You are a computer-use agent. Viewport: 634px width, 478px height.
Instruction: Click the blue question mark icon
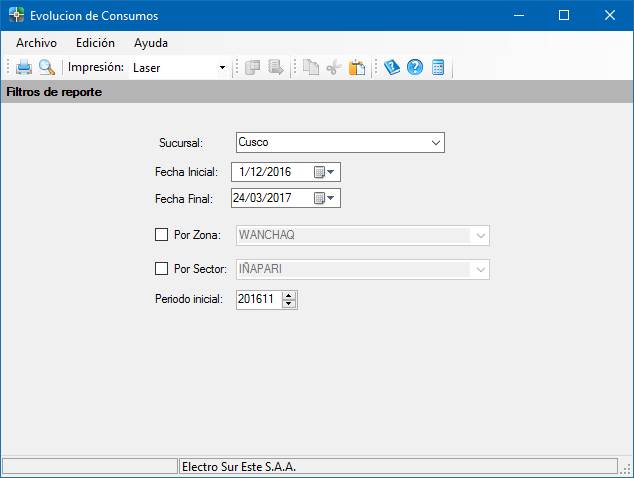415,67
